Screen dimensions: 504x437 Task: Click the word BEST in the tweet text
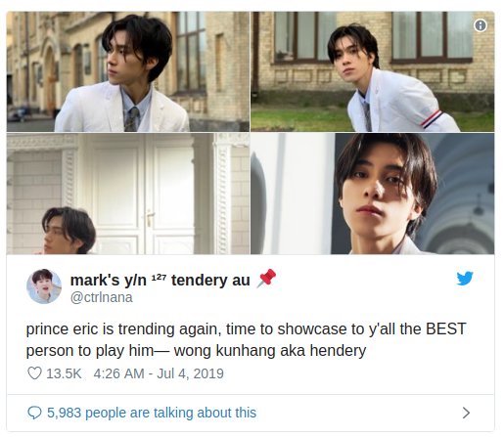coord(446,328)
